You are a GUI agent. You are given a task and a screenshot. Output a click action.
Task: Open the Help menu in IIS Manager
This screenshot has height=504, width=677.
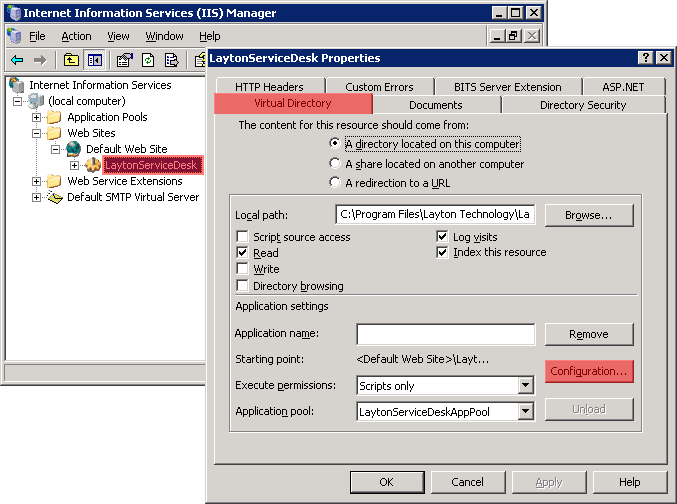coord(210,36)
